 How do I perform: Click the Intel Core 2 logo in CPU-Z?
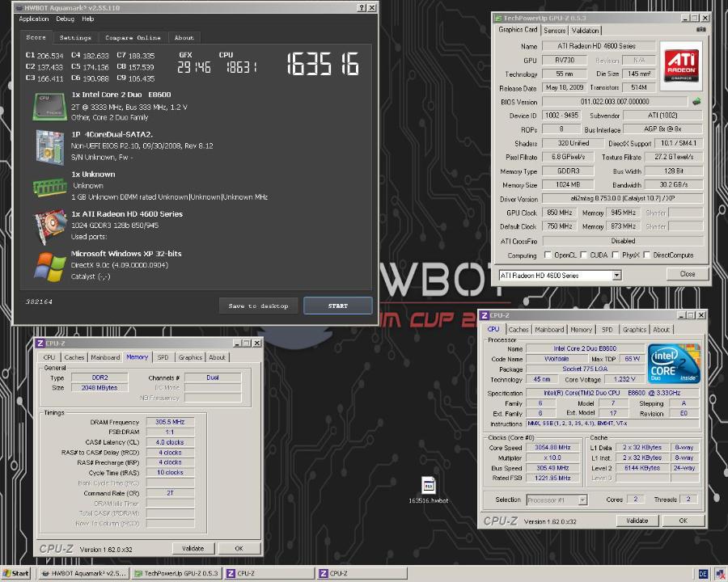(x=673, y=364)
